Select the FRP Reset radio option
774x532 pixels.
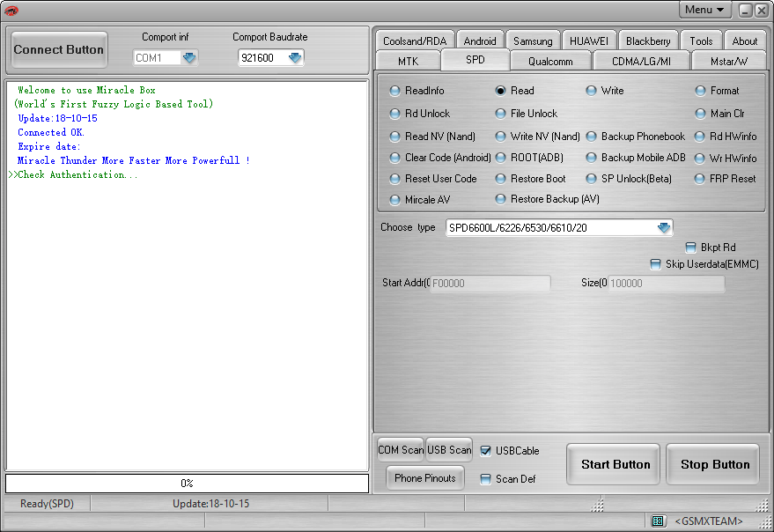tap(701, 179)
